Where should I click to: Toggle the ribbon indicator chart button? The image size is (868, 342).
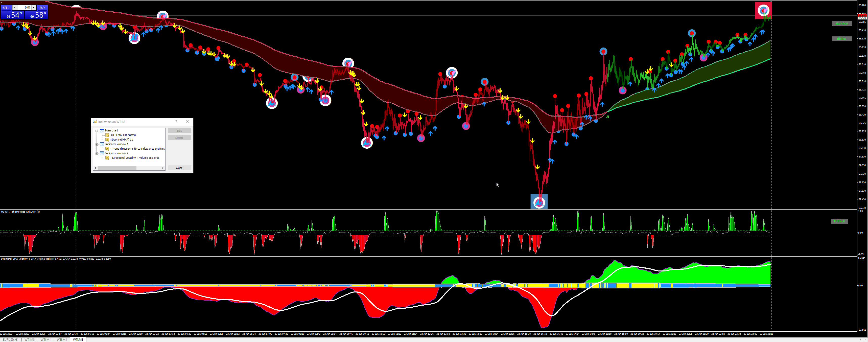pos(841,39)
